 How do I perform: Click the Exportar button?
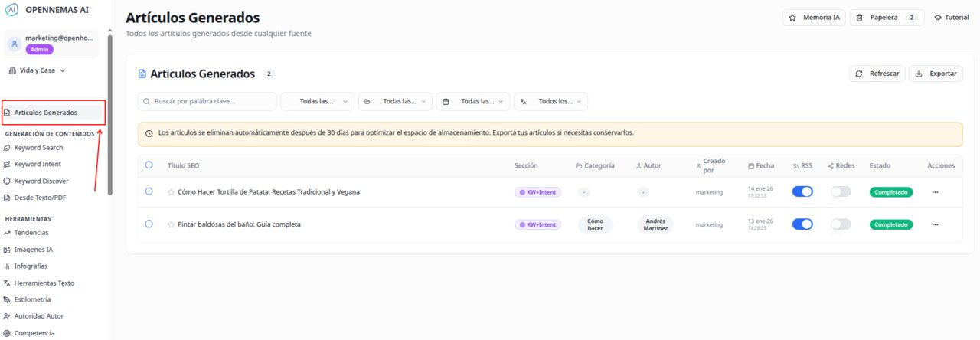[x=936, y=74]
